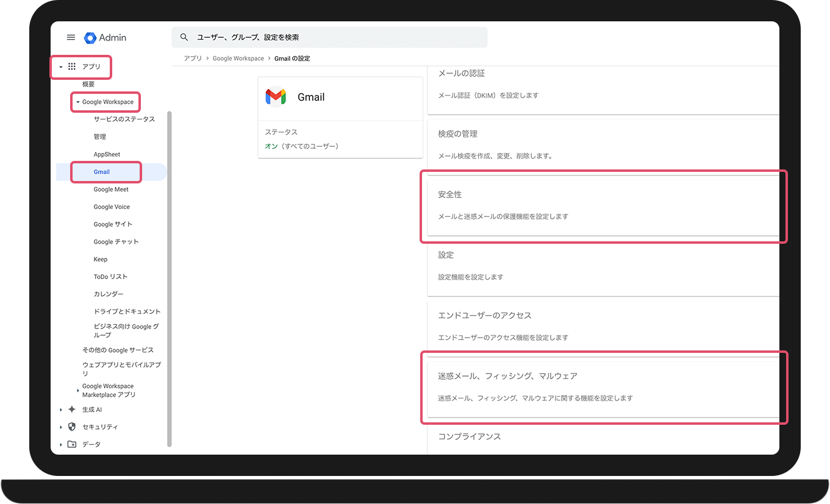The height and width of the screenshot is (504, 830).
Task: Click the Apps grid icon in sidebar
Action: pyautogui.click(x=72, y=66)
